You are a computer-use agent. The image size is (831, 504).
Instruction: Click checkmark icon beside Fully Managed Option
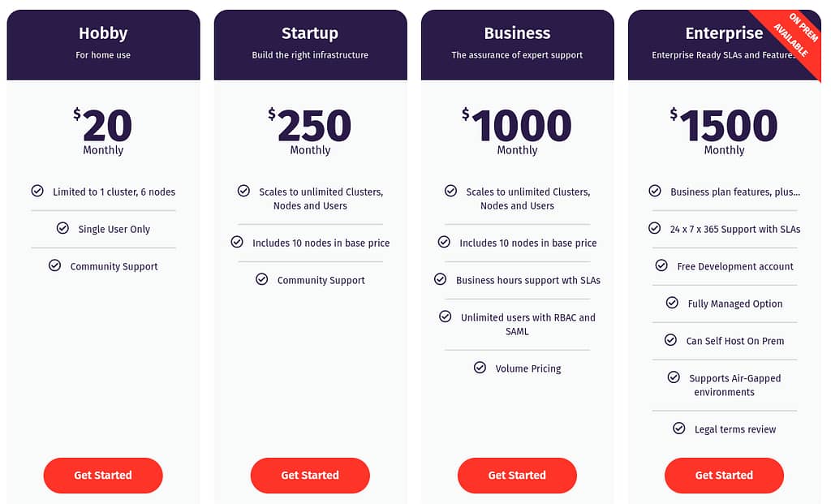pos(672,303)
